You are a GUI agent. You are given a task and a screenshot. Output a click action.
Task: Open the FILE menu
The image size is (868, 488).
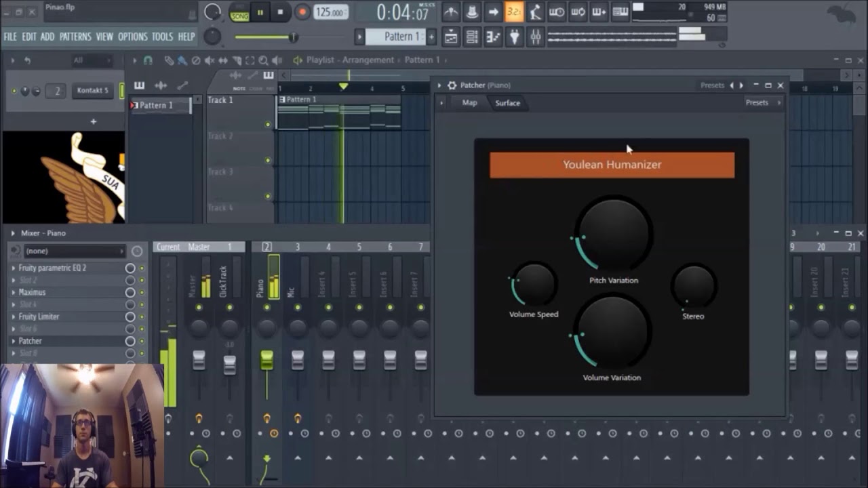coord(10,37)
